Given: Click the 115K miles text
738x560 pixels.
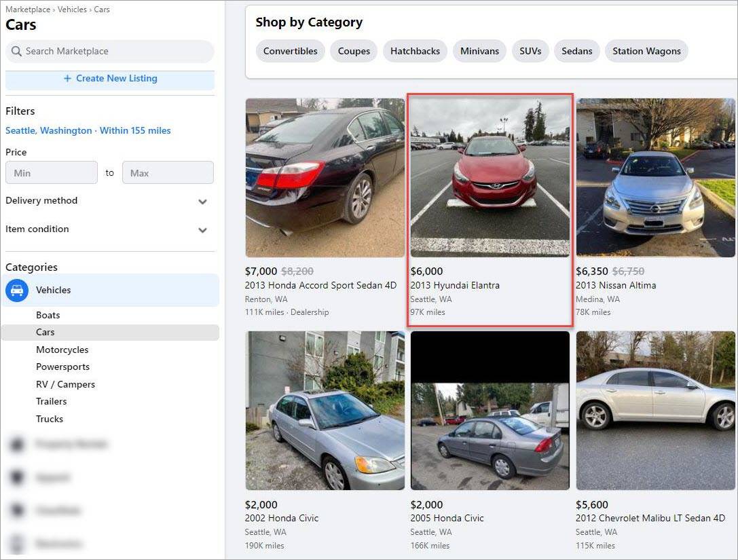Looking at the screenshot, I should point(595,546).
